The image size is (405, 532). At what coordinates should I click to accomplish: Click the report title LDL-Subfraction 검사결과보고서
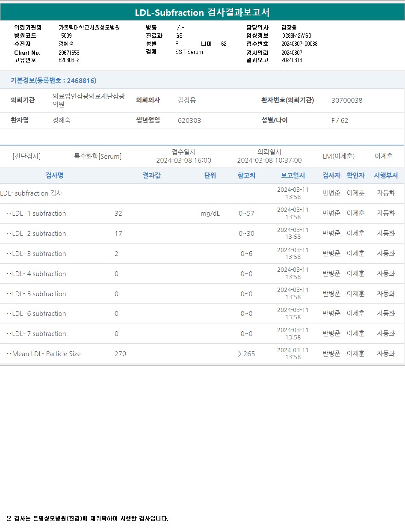coord(202,12)
